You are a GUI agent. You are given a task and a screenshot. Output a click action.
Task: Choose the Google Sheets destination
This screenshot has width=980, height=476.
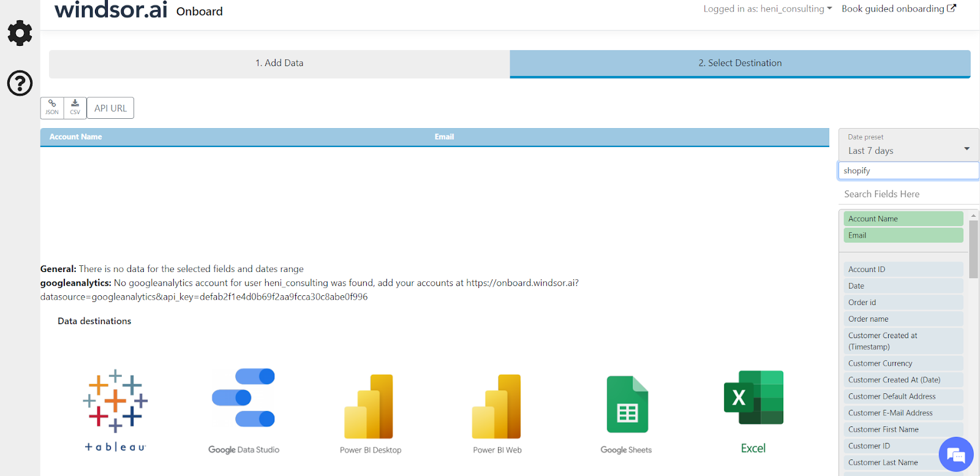point(627,414)
